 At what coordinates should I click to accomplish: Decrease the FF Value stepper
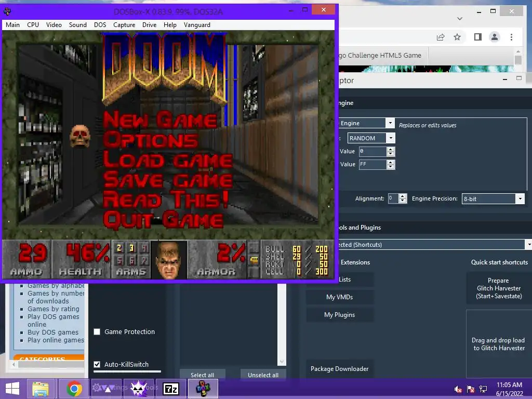pyautogui.click(x=391, y=167)
